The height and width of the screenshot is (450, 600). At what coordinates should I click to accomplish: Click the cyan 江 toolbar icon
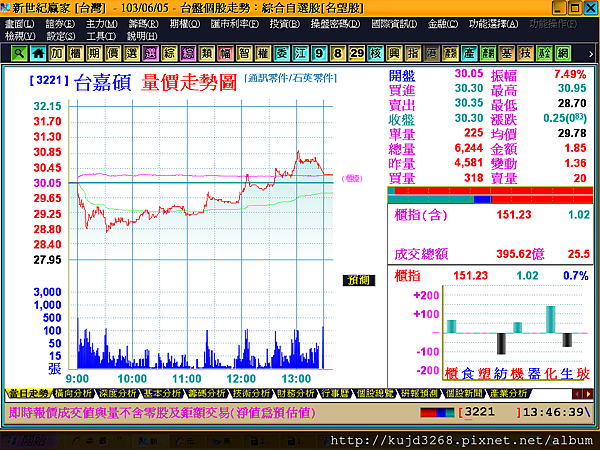pyautogui.click(x=301, y=53)
